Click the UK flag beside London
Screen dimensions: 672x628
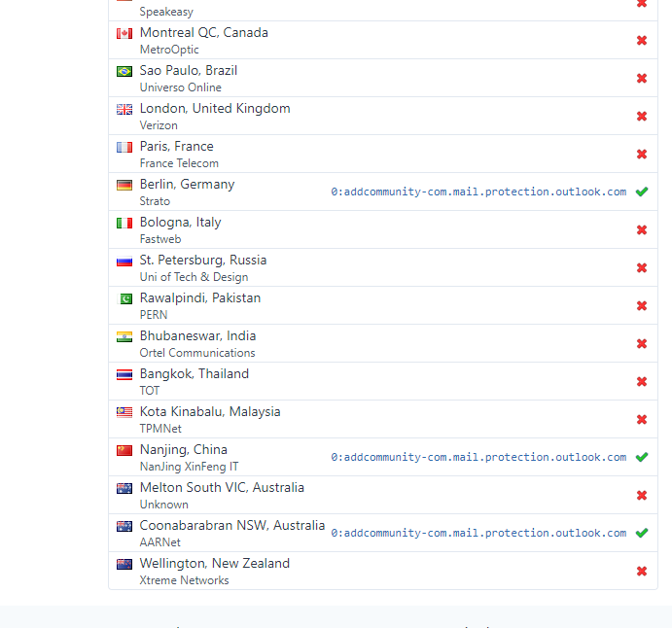(x=124, y=110)
